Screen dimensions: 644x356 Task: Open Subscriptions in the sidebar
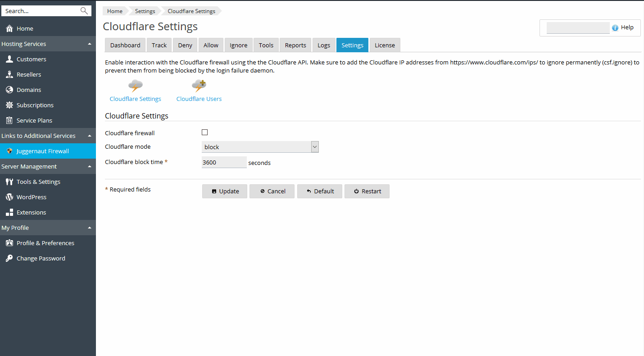[35, 105]
